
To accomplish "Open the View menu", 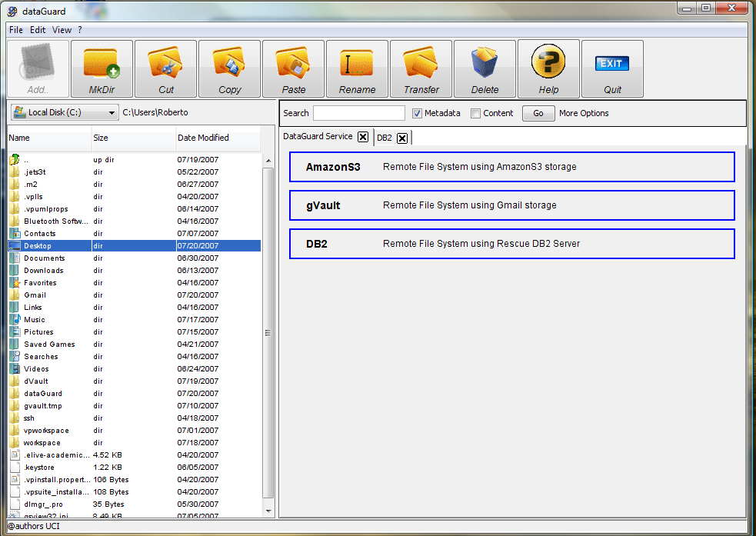I will pyautogui.click(x=62, y=30).
